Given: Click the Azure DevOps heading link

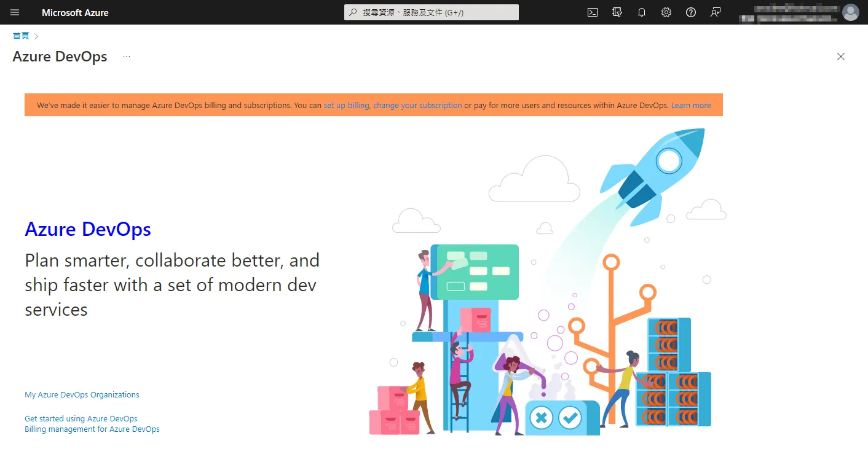Looking at the screenshot, I should (x=87, y=229).
